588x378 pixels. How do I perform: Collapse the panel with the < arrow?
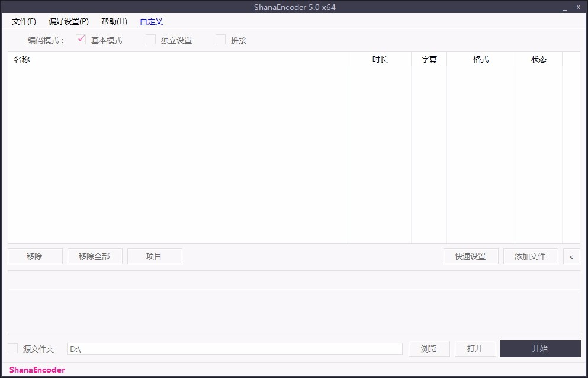(571, 256)
